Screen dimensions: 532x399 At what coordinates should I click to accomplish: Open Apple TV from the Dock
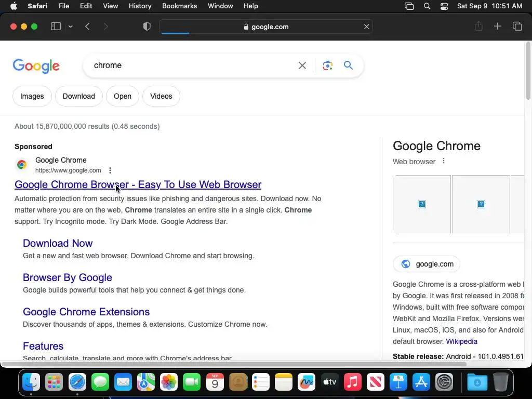(329, 382)
